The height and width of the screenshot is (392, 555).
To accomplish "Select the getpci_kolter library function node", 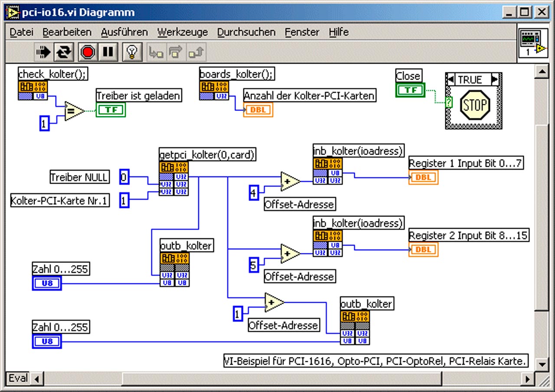I will click(x=173, y=178).
